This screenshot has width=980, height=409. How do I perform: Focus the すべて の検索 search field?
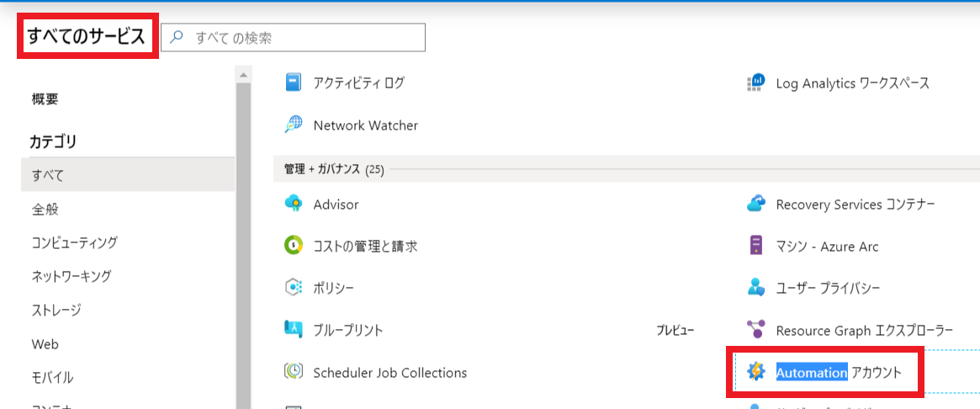pyautogui.click(x=293, y=38)
